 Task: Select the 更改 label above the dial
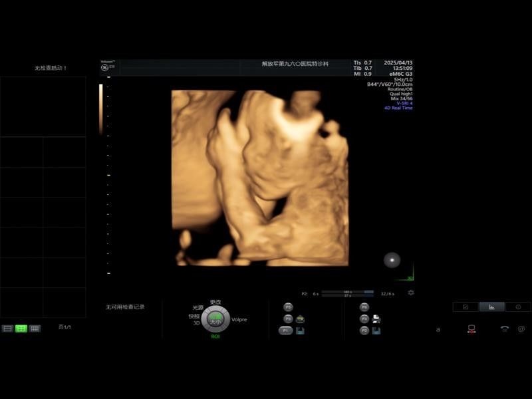point(215,302)
